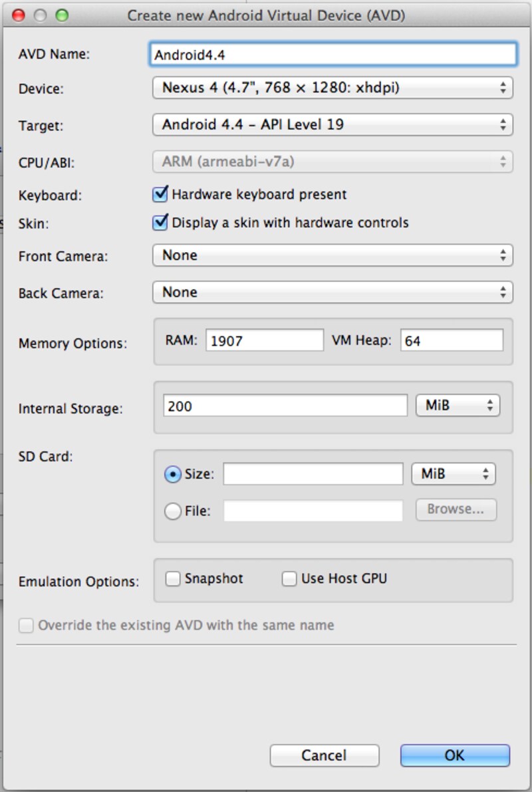
Task: Click the SD Card size input field
Action: click(313, 473)
